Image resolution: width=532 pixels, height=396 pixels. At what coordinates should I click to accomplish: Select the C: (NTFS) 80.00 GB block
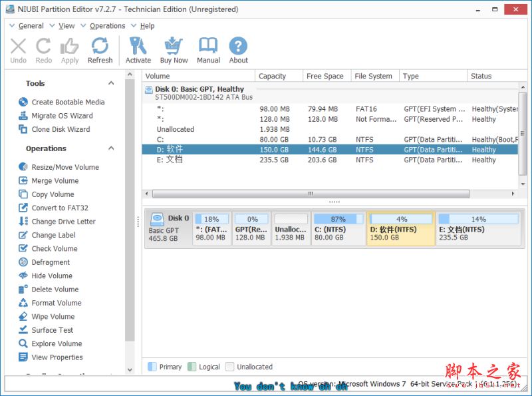click(x=338, y=228)
